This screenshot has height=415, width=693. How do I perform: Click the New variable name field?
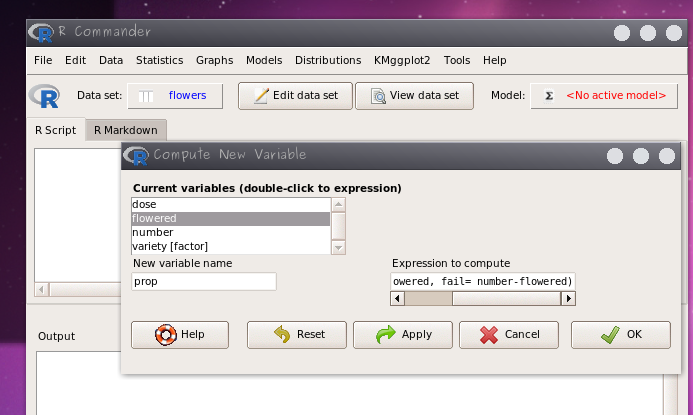click(204, 282)
